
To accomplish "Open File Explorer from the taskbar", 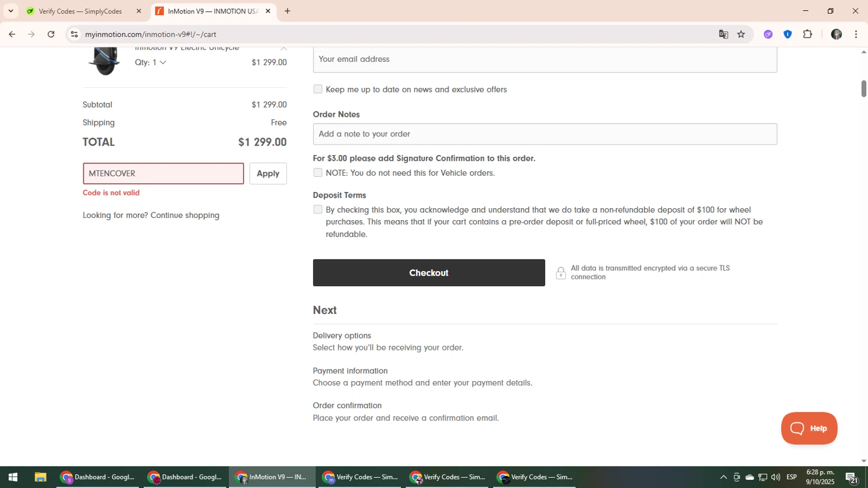I will coord(40,477).
